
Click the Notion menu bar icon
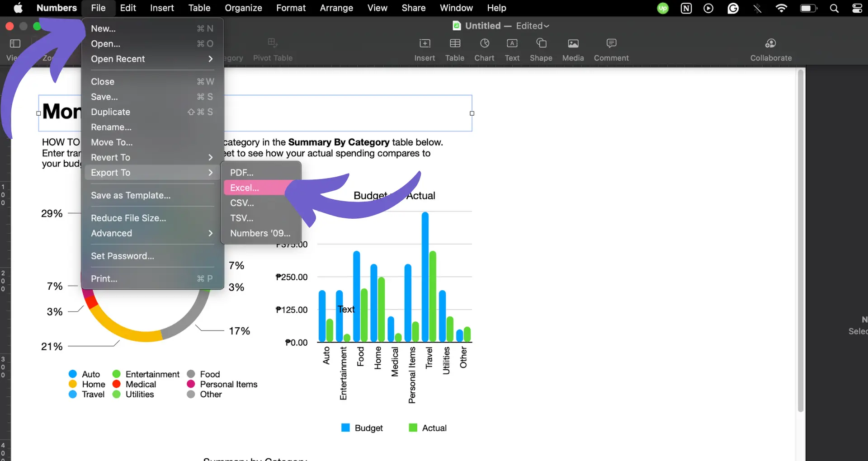[686, 8]
